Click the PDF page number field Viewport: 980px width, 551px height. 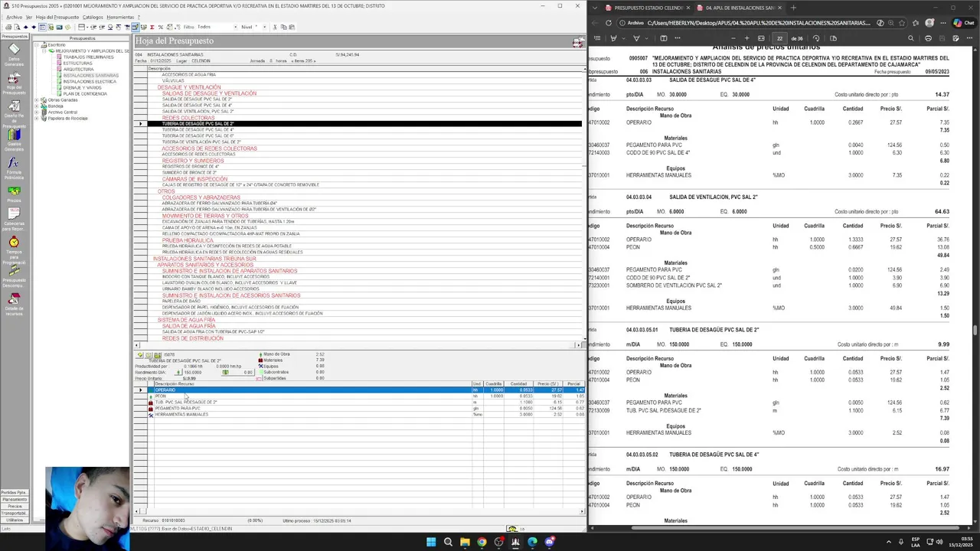(779, 38)
